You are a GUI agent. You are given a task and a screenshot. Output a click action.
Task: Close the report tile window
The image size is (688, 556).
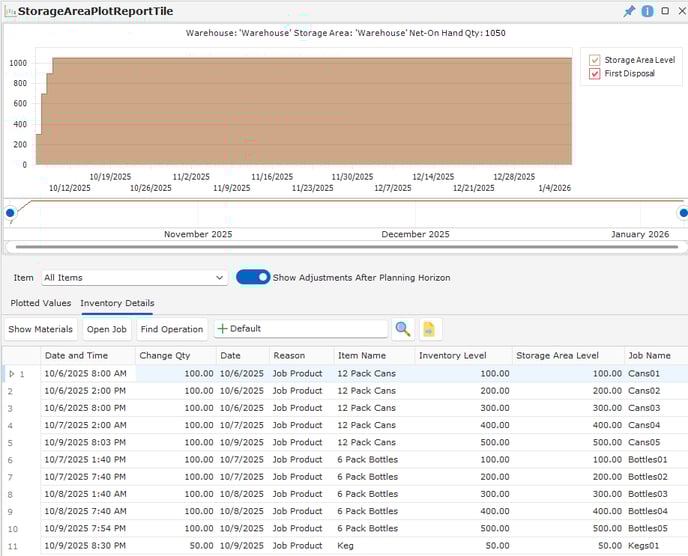click(680, 11)
